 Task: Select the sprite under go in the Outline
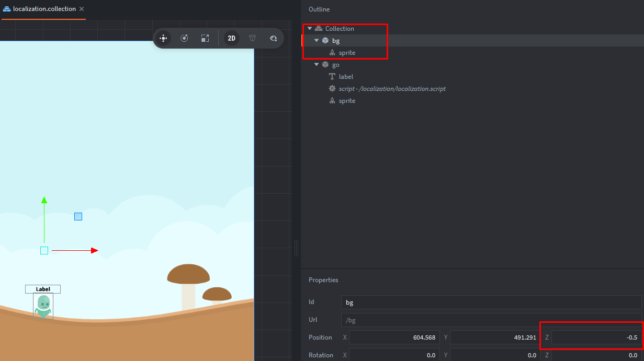[473, 101]
